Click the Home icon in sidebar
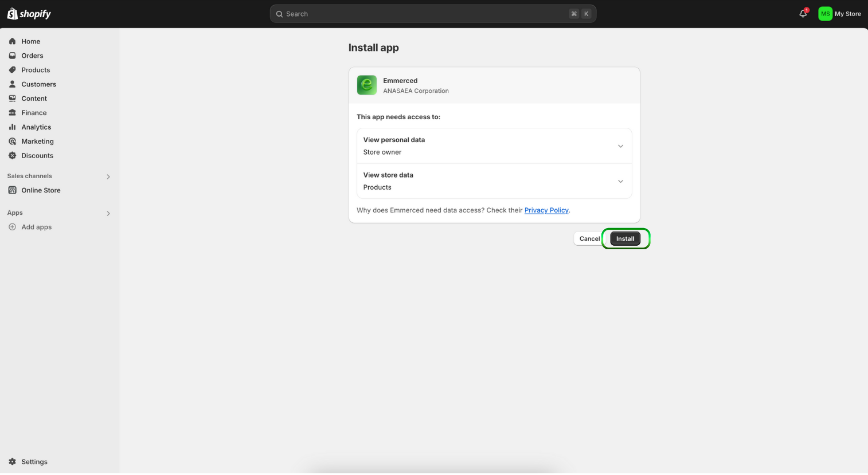The image size is (868, 475). click(13, 41)
